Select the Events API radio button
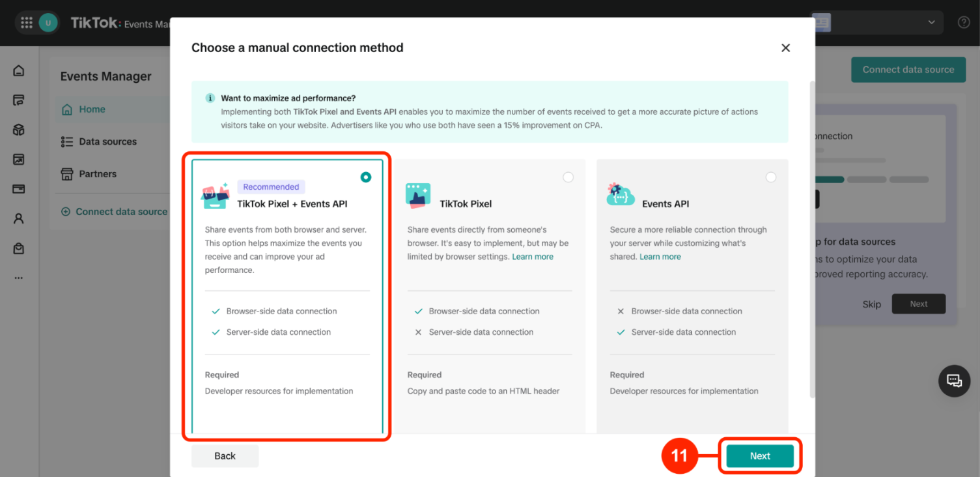The width and height of the screenshot is (980, 477). click(x=771, y=177)
